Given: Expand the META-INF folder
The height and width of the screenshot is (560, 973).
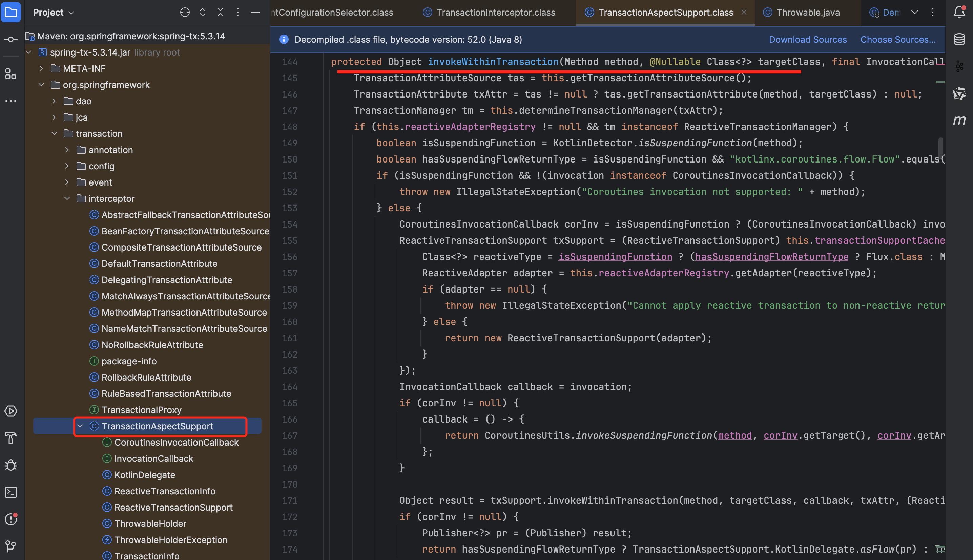Looking at the screenshot, I should 41,68.
